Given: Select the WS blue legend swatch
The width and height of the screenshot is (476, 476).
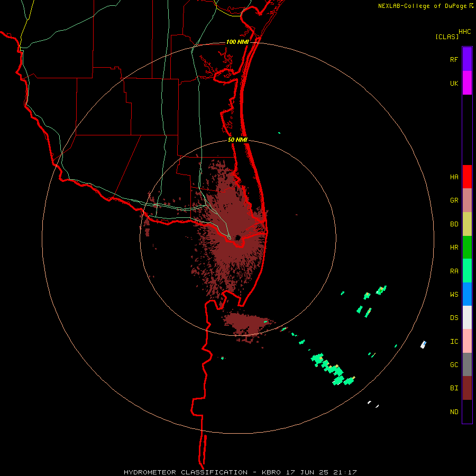Looking at the screenshot, I should [467, 294].
